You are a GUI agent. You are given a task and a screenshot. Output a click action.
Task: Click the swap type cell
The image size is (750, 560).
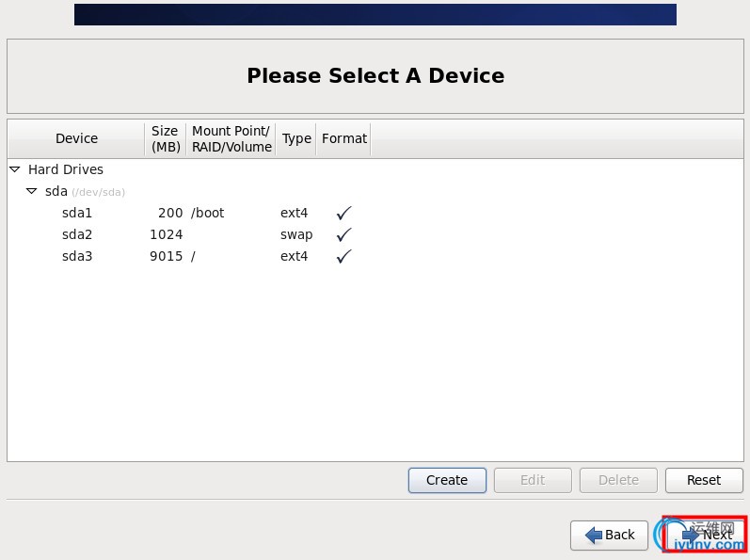pos(296,234)
